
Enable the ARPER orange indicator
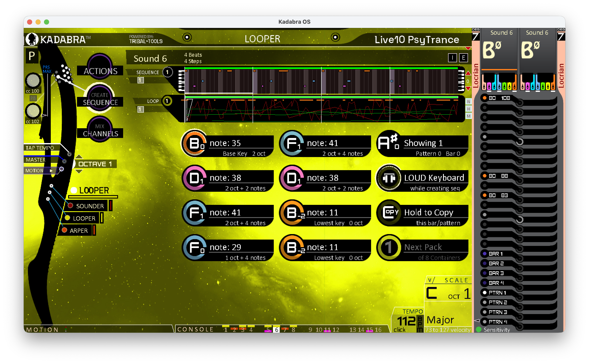point(64,230)
